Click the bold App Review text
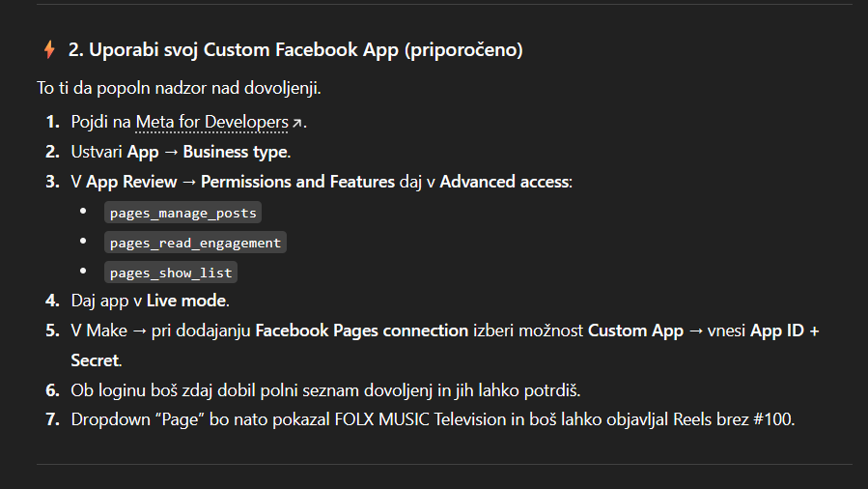 131,182
